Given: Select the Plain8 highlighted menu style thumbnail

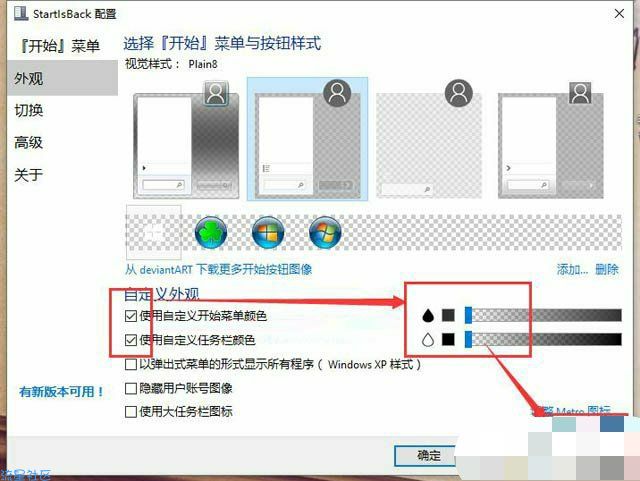Looking at the screenshot, I should click(x=307, y=139).
